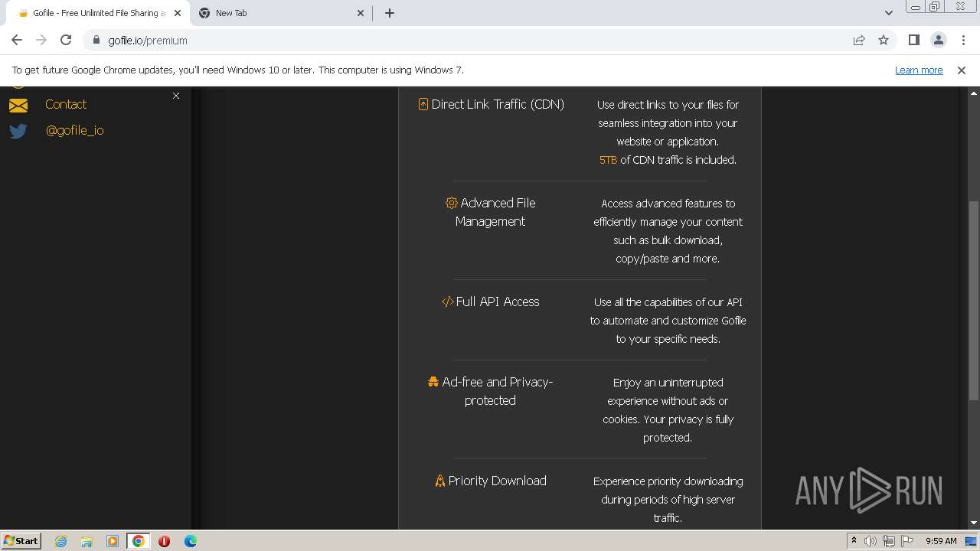The height and width of the screenshot is (551, 980).
Task: Close the New Tab tab
Action: point(361,13)
